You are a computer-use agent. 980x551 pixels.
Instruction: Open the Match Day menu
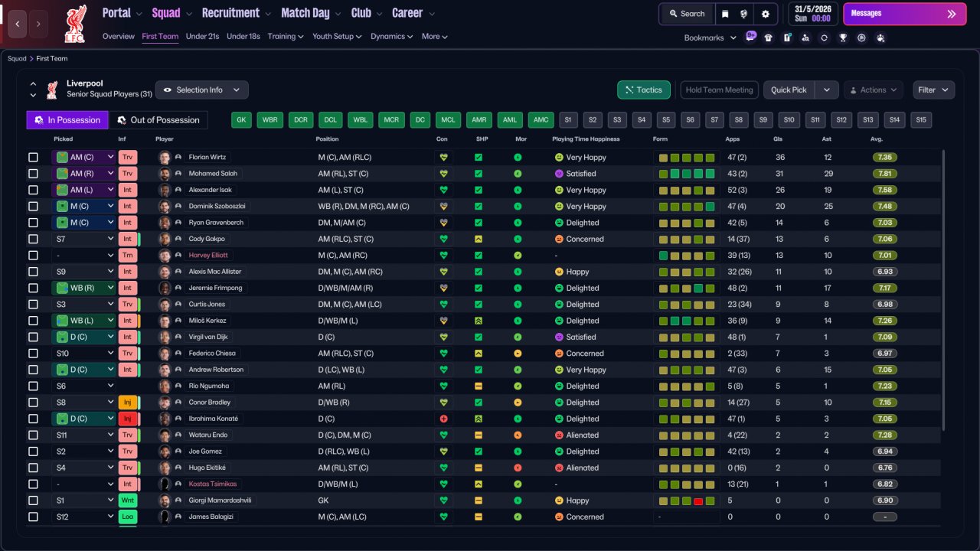click(x=312, y=13)
